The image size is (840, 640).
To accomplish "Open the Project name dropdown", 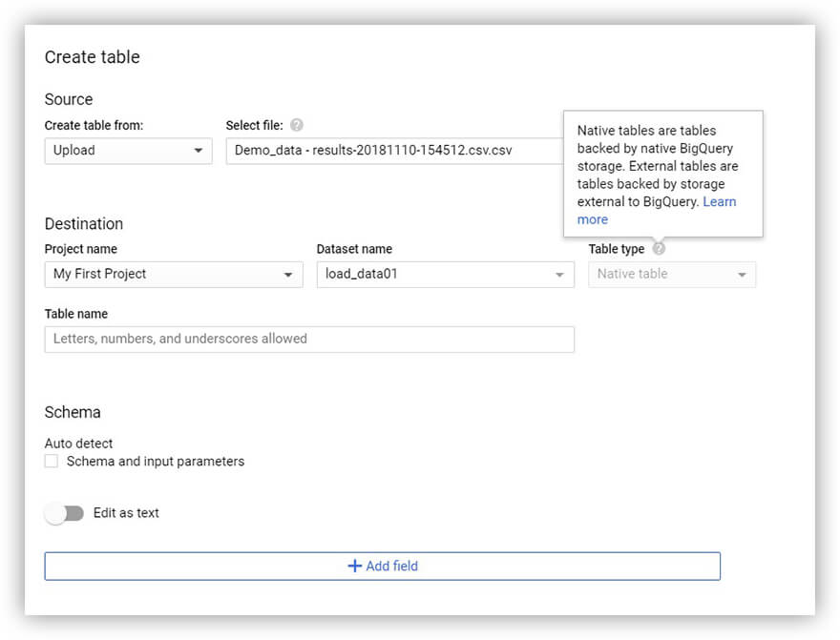I will point(174,275).
